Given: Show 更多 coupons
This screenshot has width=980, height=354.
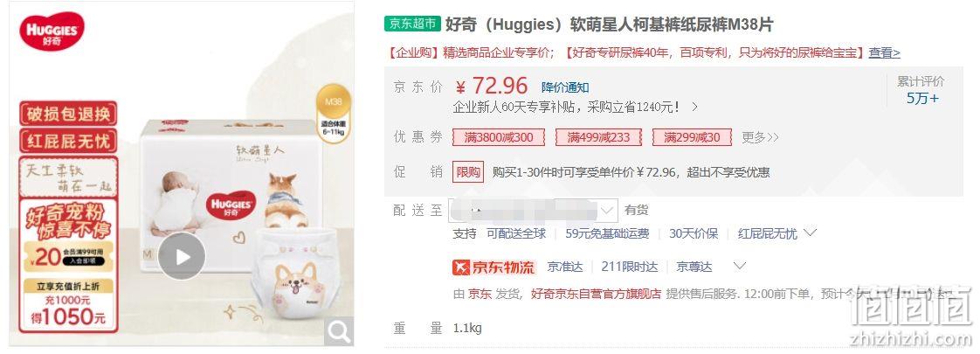Looking at the screenshot, I should tap(760, 137).
